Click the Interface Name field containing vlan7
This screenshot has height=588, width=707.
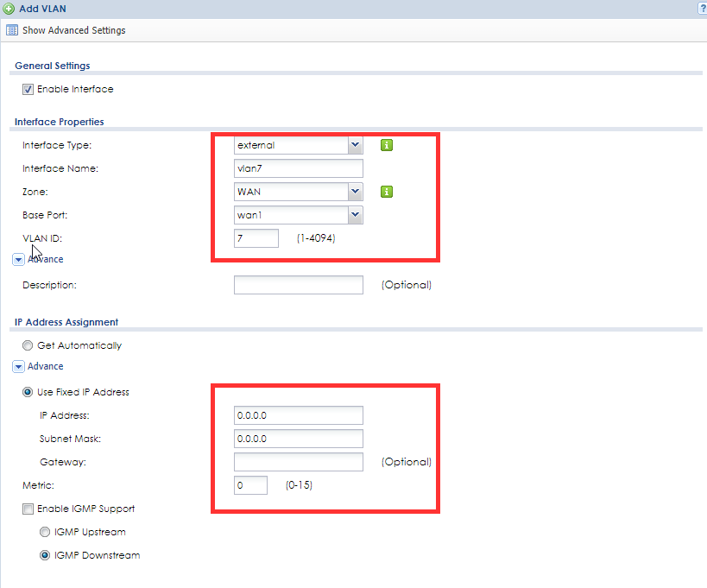coord(299,168)
